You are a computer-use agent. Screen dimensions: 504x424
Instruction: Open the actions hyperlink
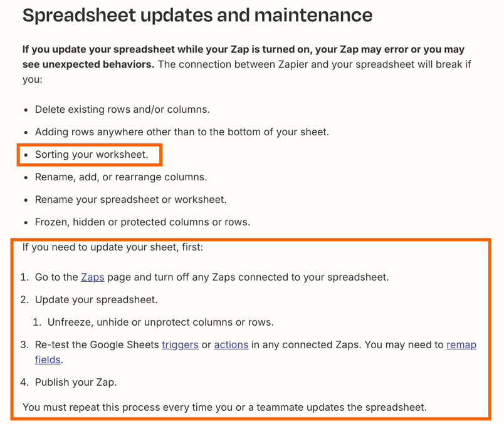click(231, 344)
